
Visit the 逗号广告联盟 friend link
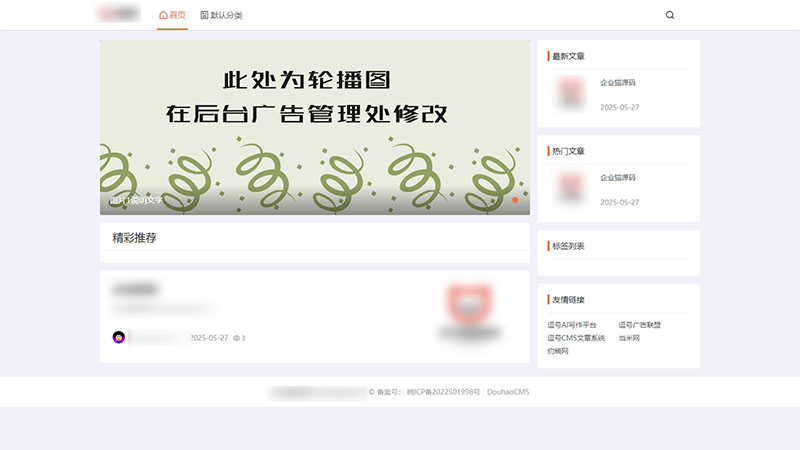coord(639,324)
